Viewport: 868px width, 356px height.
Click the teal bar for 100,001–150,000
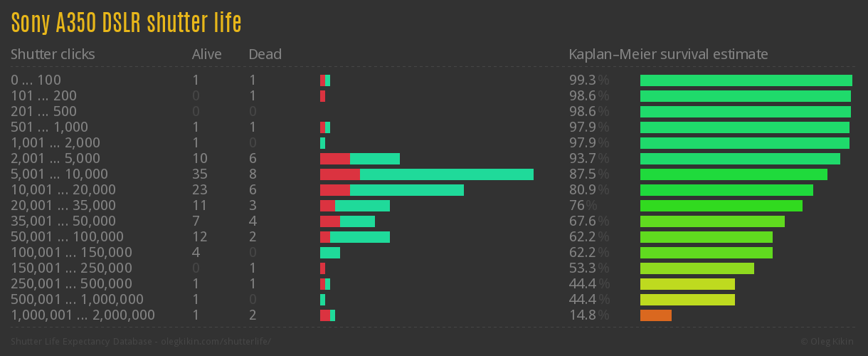[329, 253]
